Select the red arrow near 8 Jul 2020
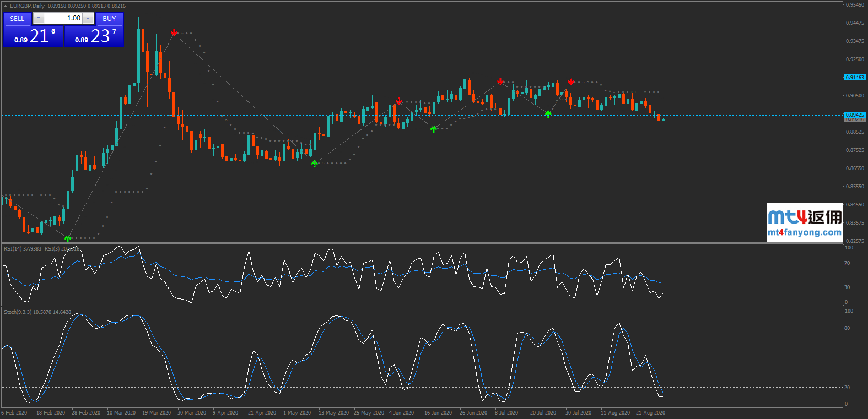The width and height of the screenshot is (868, 419). 500,81
